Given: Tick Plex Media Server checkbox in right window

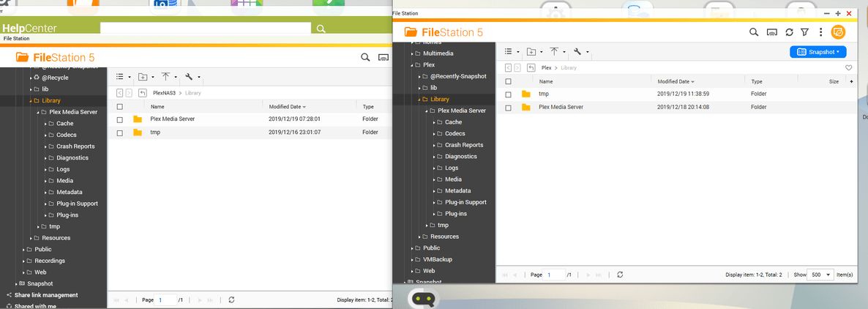Looking at the screenshot, I should [x=508, y=108].
